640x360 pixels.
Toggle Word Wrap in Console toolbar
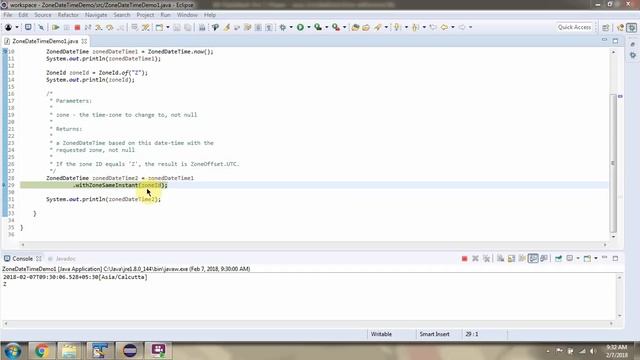tap(522, 258)
